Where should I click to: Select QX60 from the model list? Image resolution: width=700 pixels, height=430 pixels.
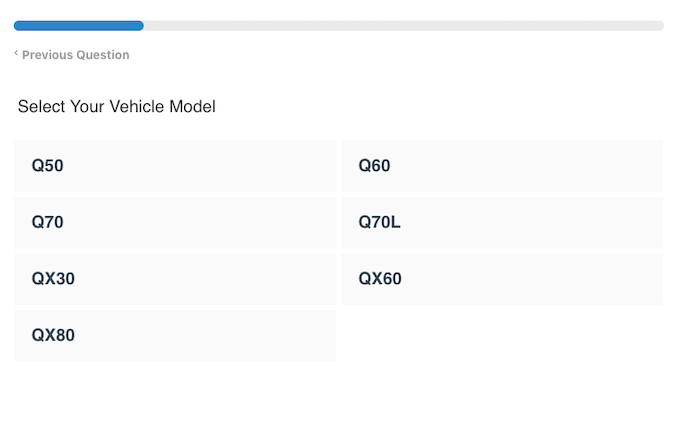pos(502,279)
